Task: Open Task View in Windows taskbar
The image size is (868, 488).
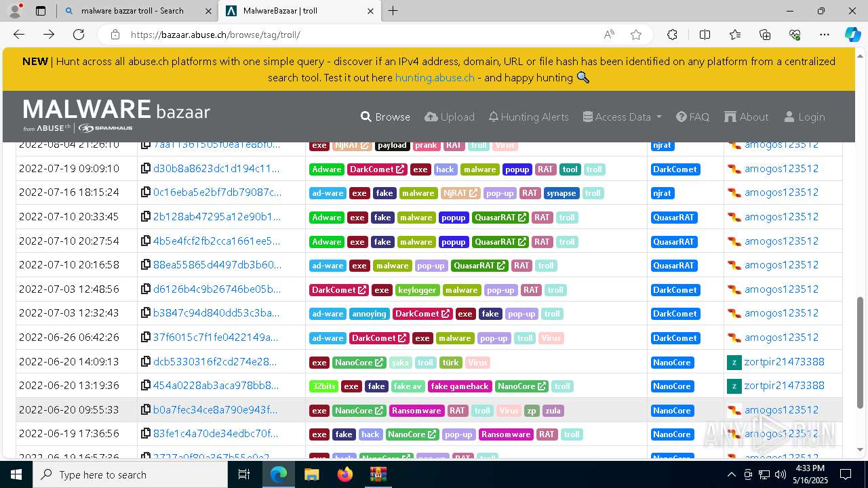Action: coord(244,474)
